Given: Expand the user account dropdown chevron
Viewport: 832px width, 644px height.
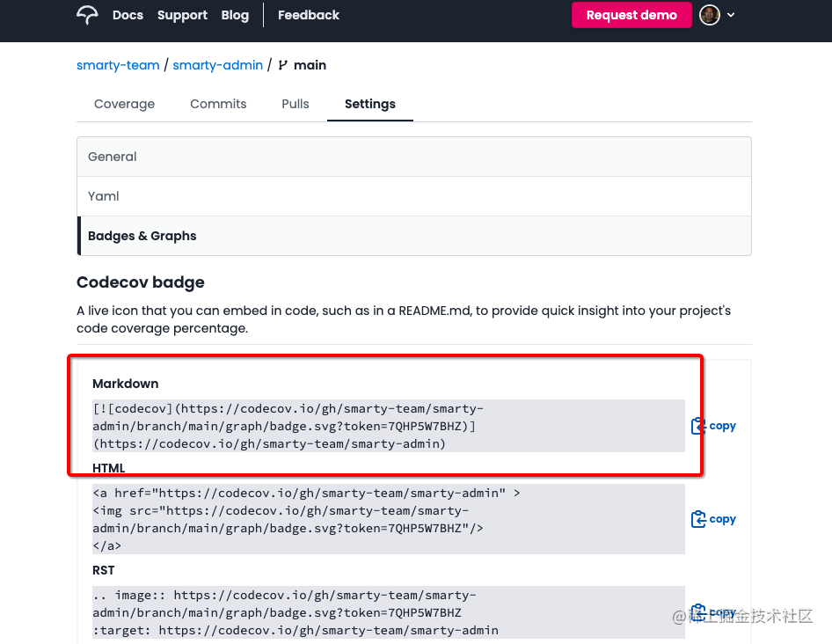Looking at the screenshot, I should point(731,15).
